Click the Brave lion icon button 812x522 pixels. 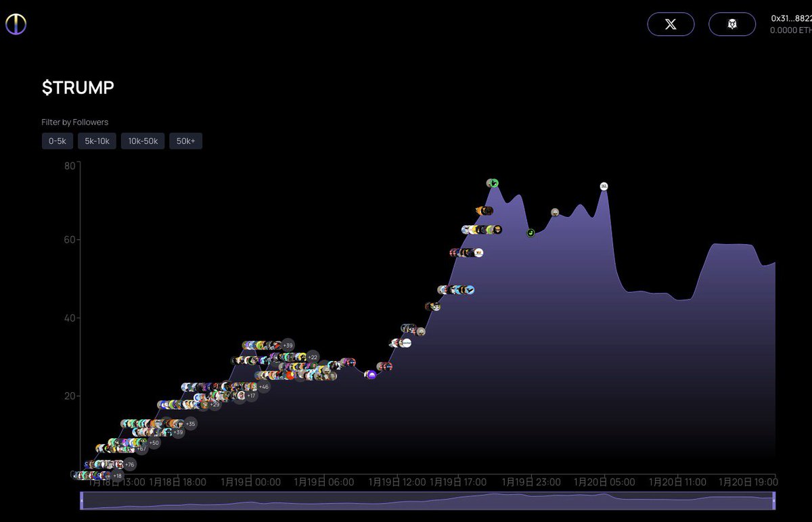click(732, 24)
